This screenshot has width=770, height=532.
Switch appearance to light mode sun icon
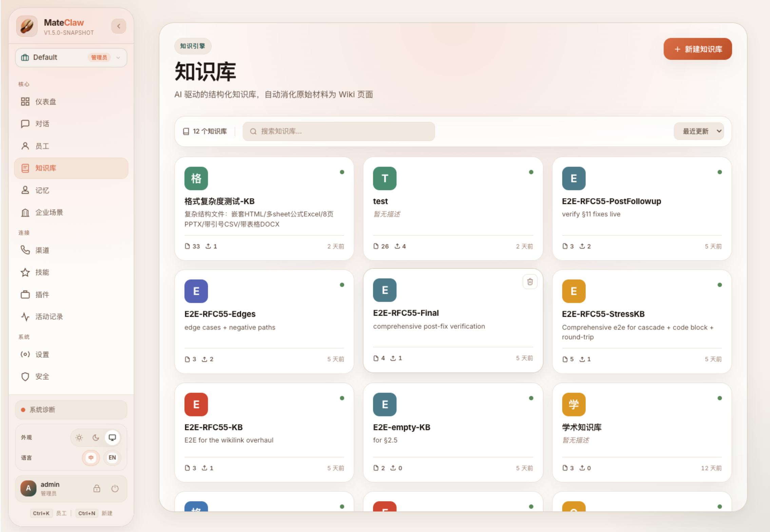coord(79,437)
